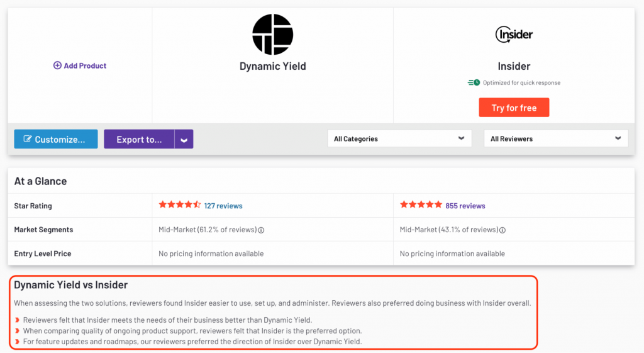Click Mid-Market (61.2% of reviews) text

(x=208, y=230)
